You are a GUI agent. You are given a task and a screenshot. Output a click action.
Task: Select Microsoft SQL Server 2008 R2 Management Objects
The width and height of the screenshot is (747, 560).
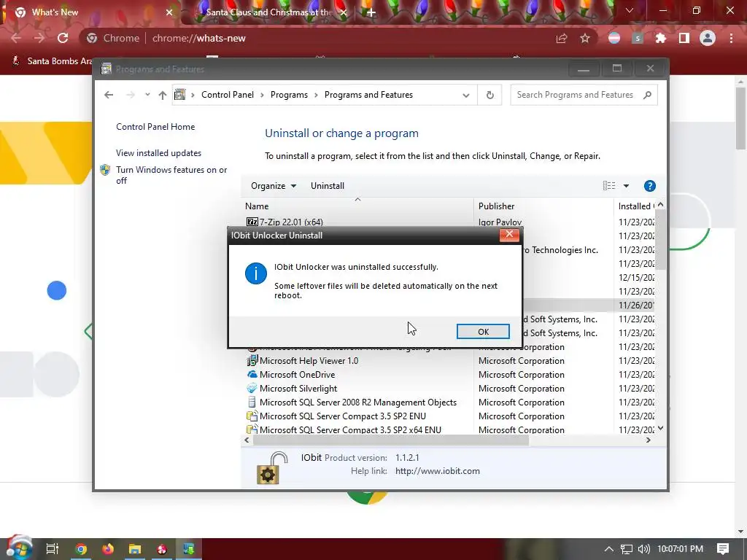click(357, 402)
